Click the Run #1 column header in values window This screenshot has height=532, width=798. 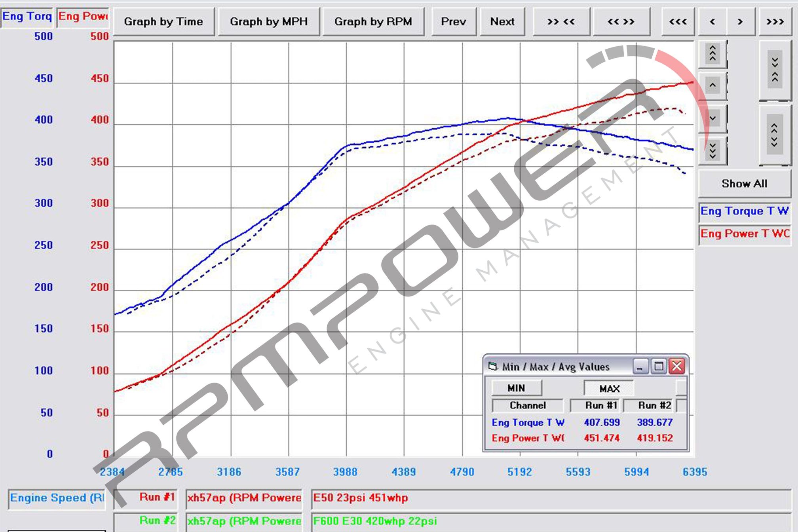(x=595, y=405)
